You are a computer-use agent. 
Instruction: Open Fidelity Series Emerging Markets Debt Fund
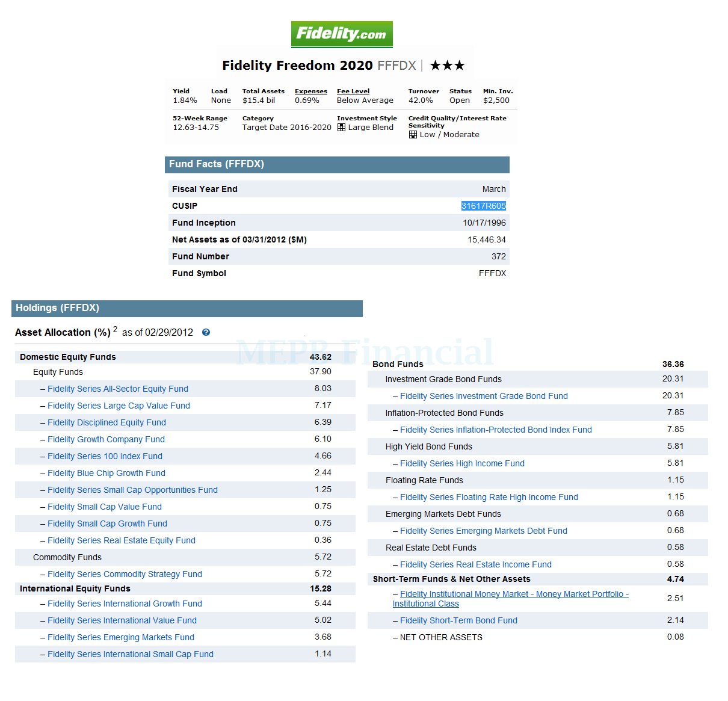click(x=484, y=531)
